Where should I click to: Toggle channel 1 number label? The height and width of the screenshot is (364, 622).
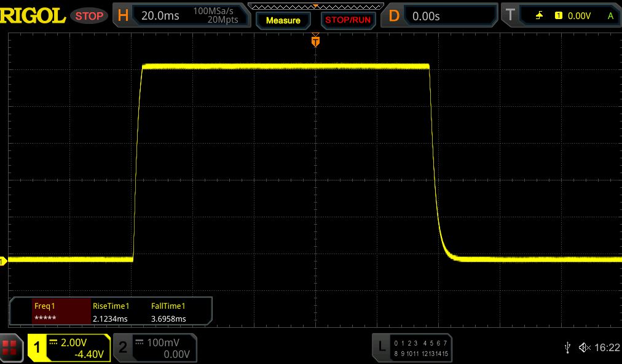pos(37,347)
